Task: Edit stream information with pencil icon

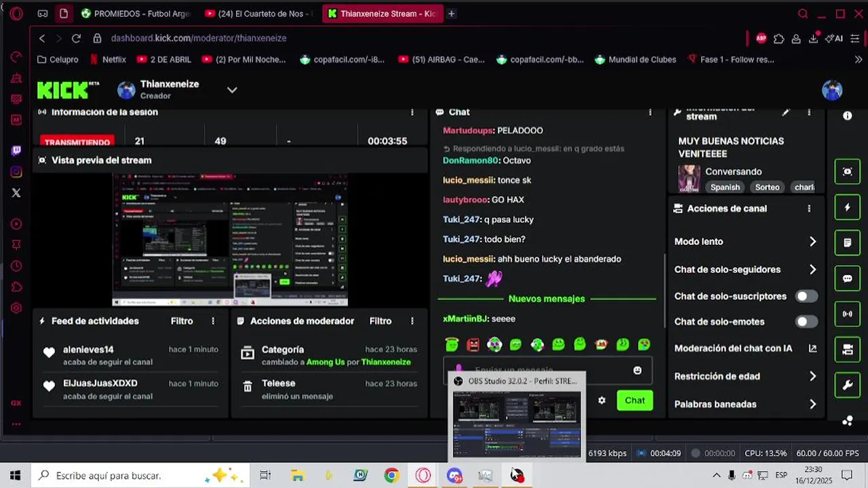Action: 786,113
